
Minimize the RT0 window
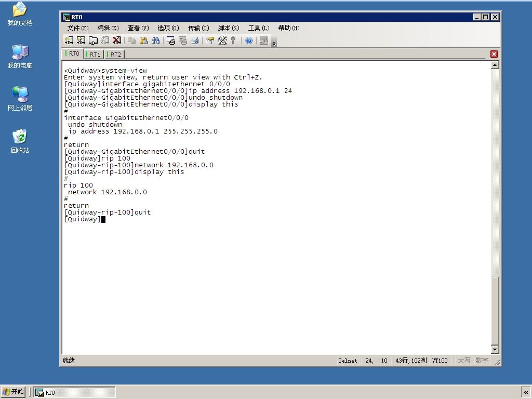[477, 17]
